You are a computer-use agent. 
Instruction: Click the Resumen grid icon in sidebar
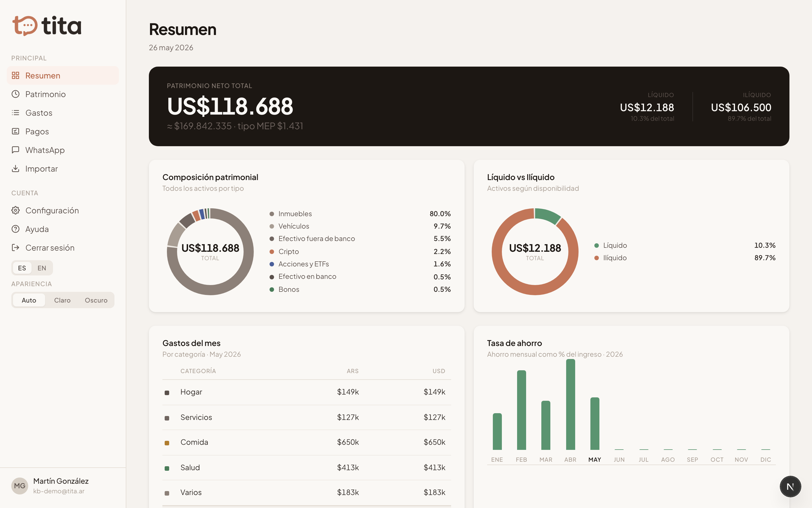coord(16,75)
